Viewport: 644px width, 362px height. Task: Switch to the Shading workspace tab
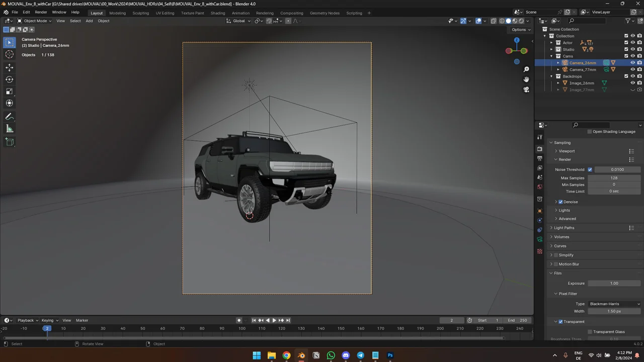point(218,13)
